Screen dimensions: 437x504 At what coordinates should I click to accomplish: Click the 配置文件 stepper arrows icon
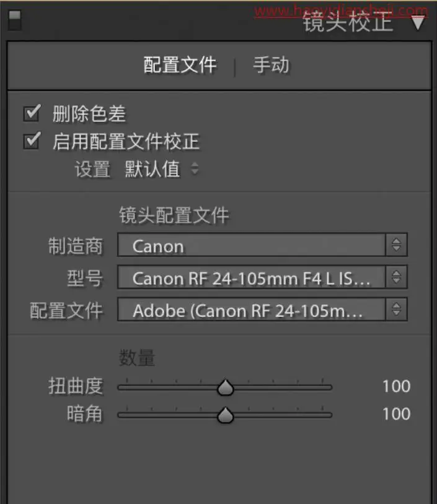coord(397,309)
